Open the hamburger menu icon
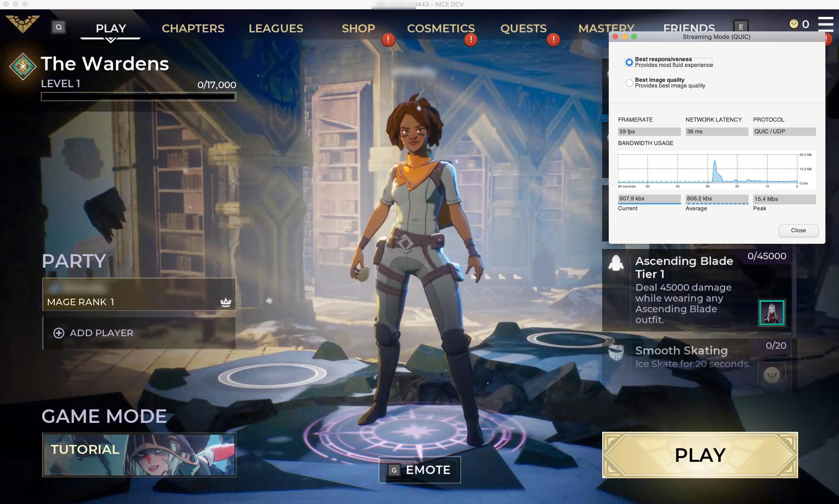Screen dimensions: 839x504 click(825, 24)
